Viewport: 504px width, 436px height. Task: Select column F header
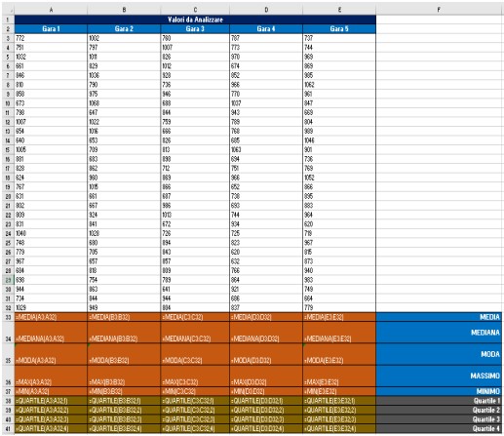439,10
